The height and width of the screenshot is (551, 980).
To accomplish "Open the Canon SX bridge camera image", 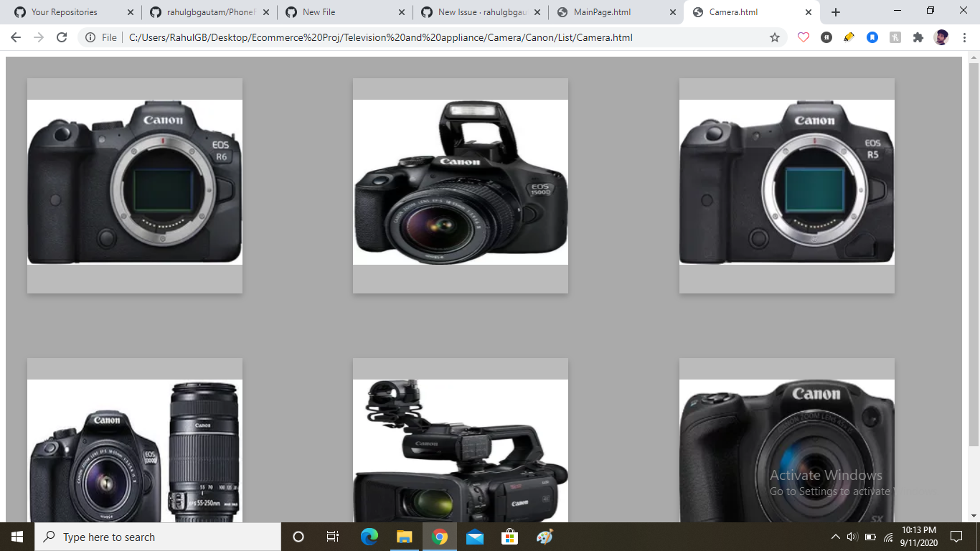I will pyautogui.click(x=787, y=451).
